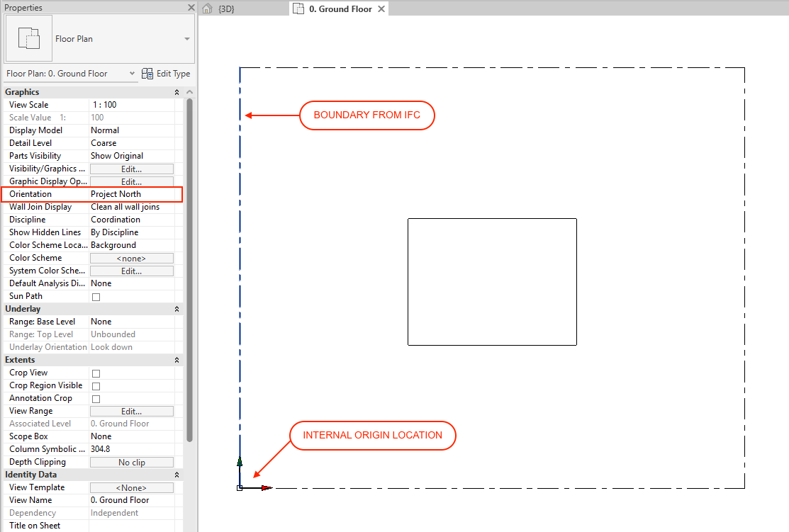The height and width of the screenshot is (532, 789).
Task: Collapse the Graphics section
Action: tap(177, 92)
